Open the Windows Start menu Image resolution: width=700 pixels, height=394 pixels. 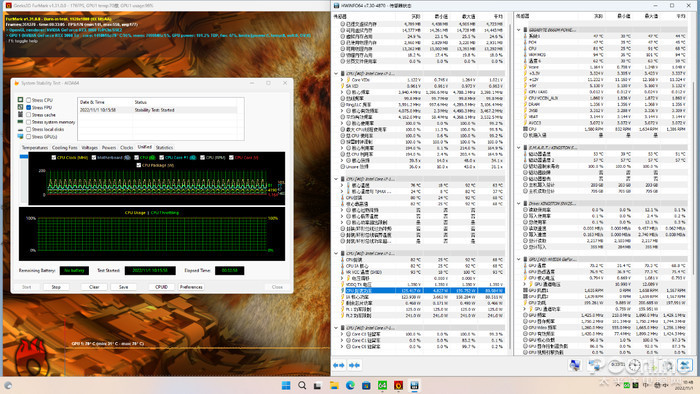[x=286, y=385]
